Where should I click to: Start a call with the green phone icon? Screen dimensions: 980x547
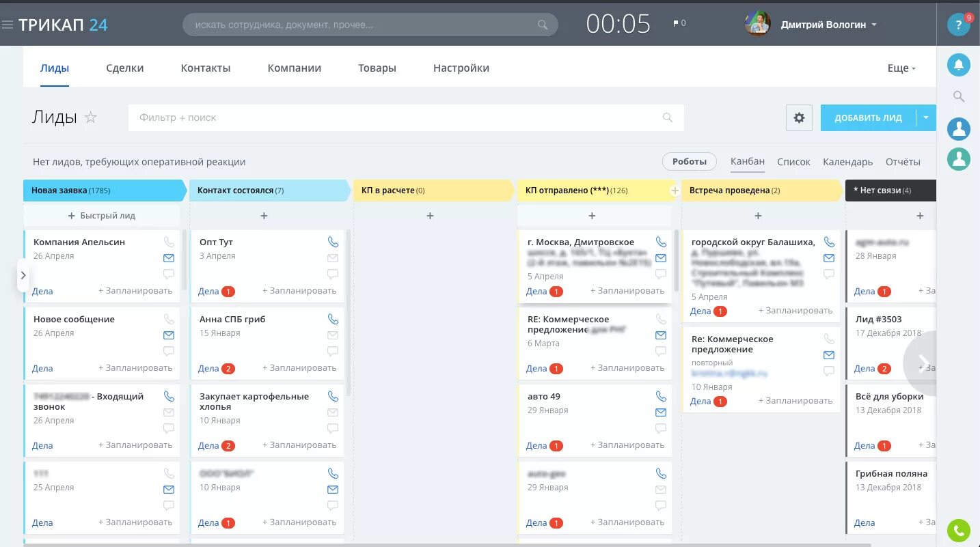[x=958, y=531]
